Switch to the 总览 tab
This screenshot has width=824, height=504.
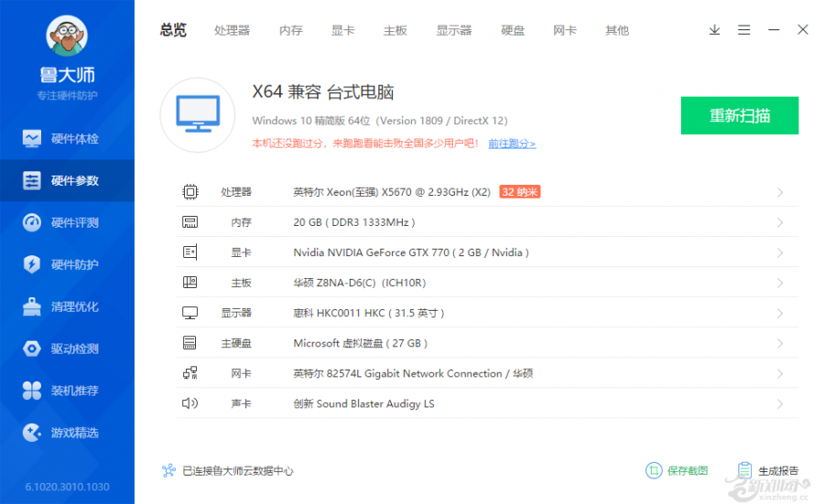[x=173, y=30]
